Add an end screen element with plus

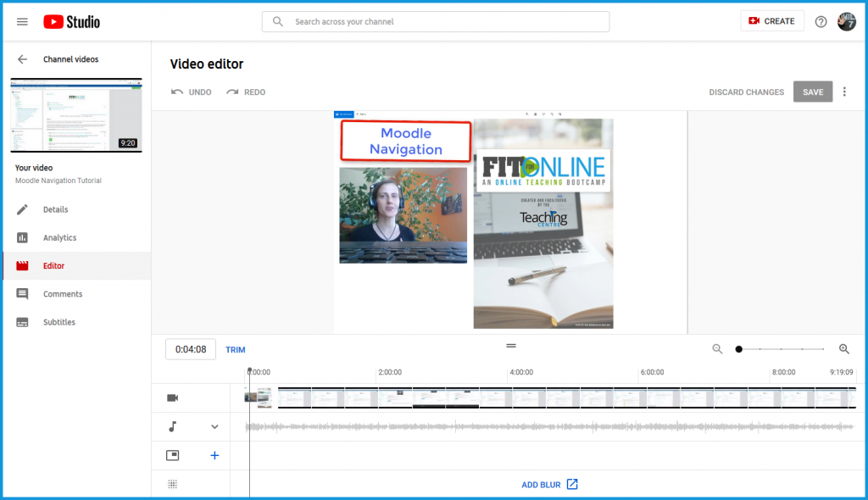coord(214,455)
